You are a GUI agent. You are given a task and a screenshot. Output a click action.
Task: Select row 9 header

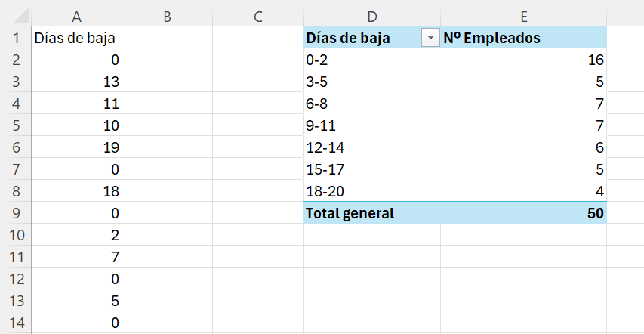tap(14, 214)
